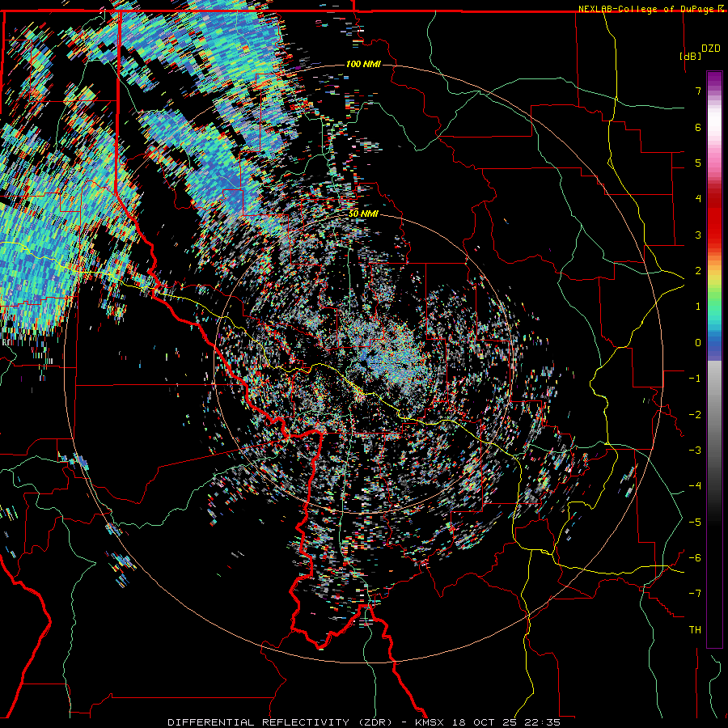The width and height of the screenshot is (728, 728).
Task: Click the 6 value on the scale
Action: coord(698,127)
